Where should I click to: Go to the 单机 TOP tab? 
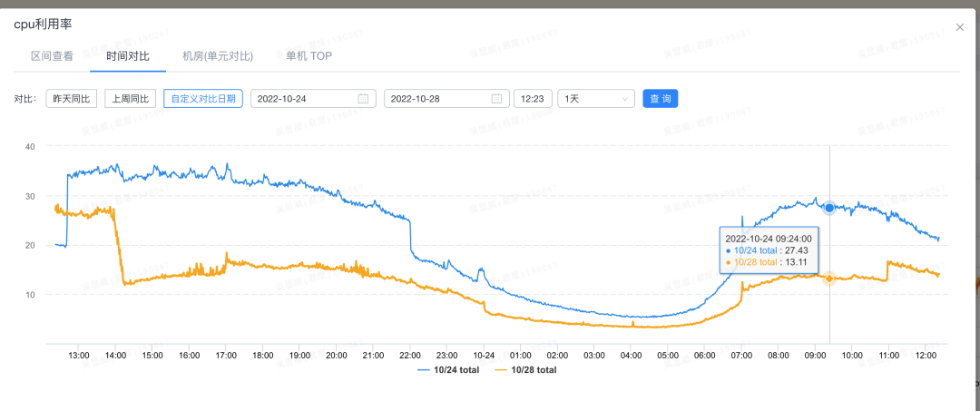tap(309, 56)
